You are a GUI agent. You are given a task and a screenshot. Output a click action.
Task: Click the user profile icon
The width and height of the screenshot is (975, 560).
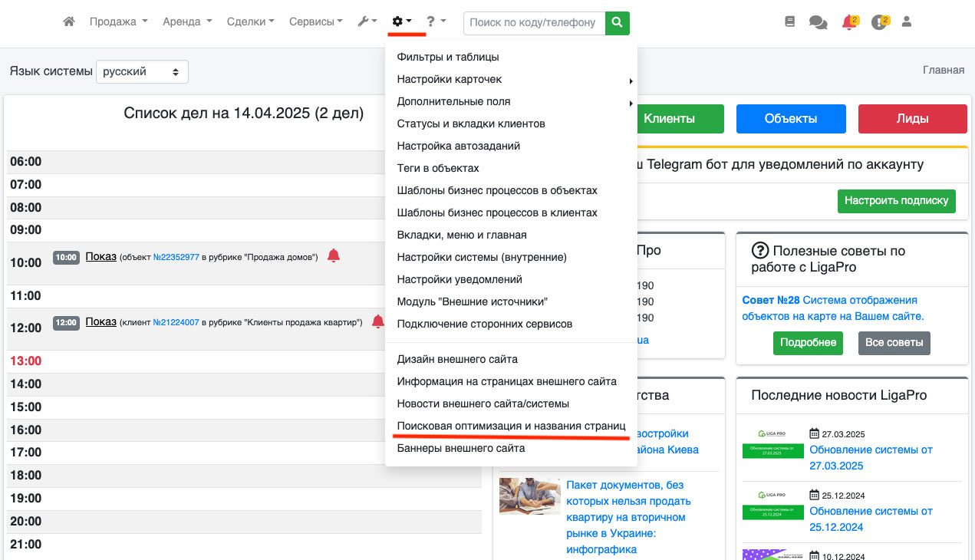(x=907, y=22)
